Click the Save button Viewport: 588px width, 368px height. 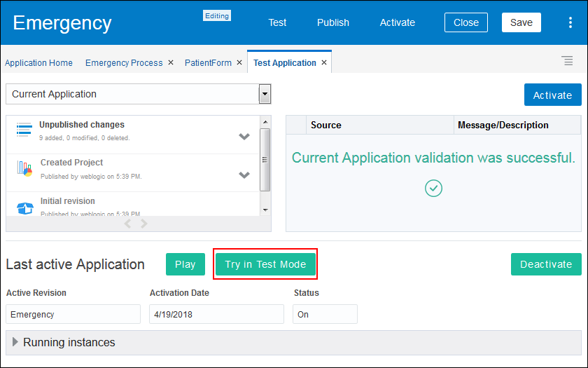click(x=521, y=22)
